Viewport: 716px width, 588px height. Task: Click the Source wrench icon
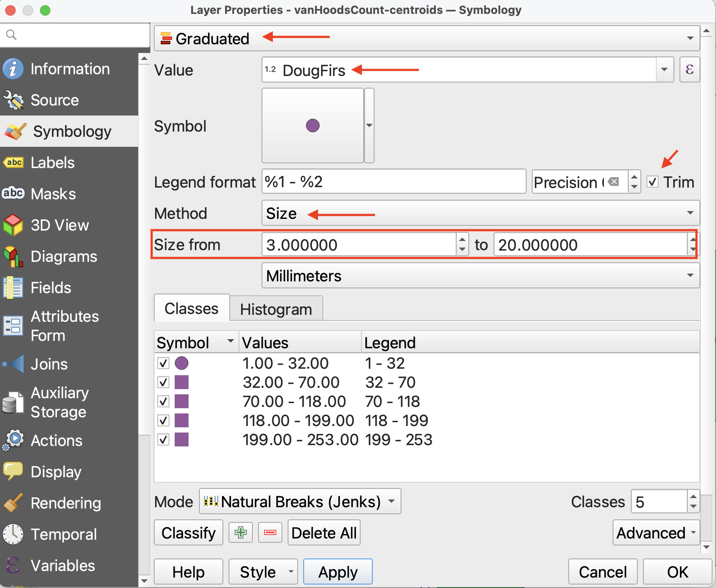point(13,100)
